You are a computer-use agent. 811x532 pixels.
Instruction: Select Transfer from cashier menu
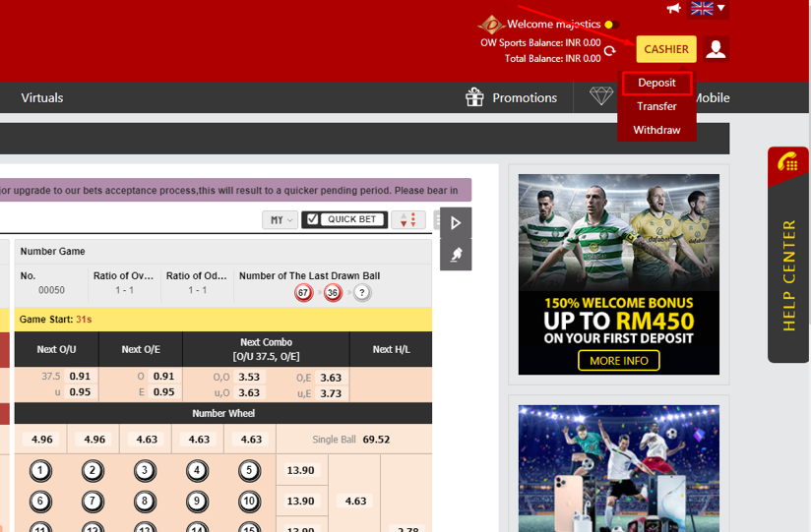click(x=656, y=106)
